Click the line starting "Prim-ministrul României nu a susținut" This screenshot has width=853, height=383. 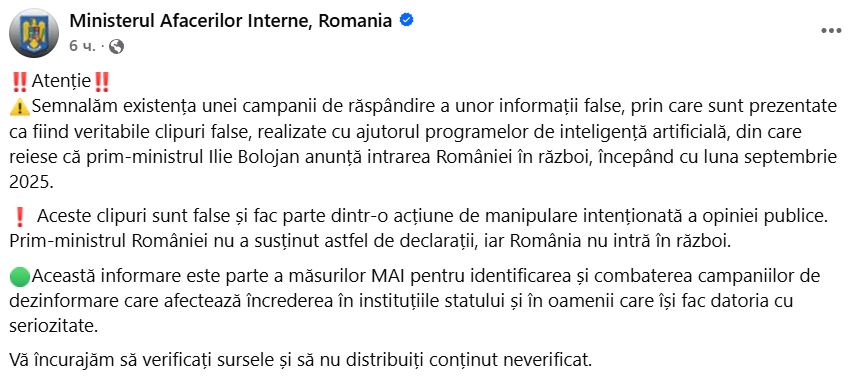point(369,242)
